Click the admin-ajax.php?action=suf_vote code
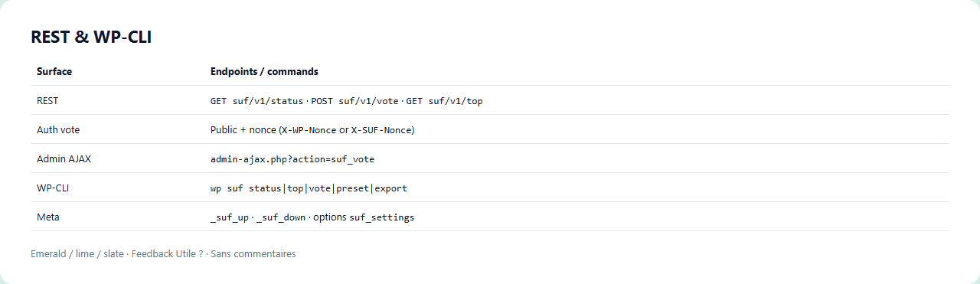The width and height of the screenshot is (980, 284). 292,159
